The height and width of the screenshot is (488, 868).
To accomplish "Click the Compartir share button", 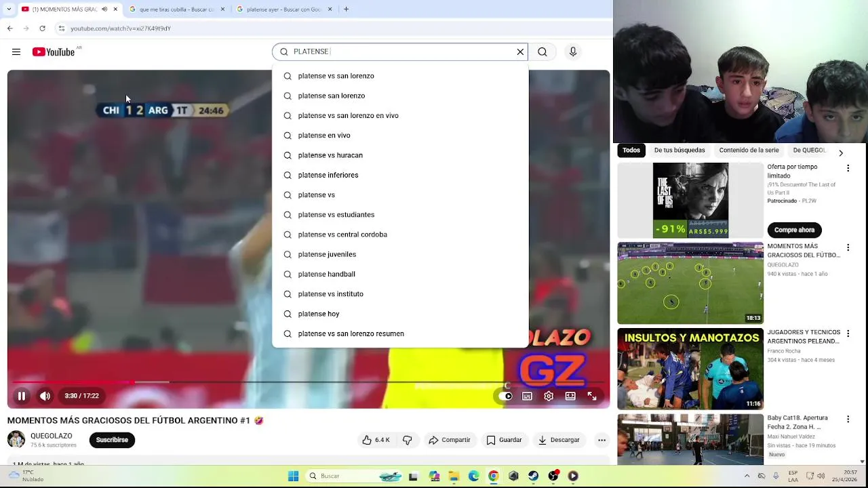I will 450,440.
